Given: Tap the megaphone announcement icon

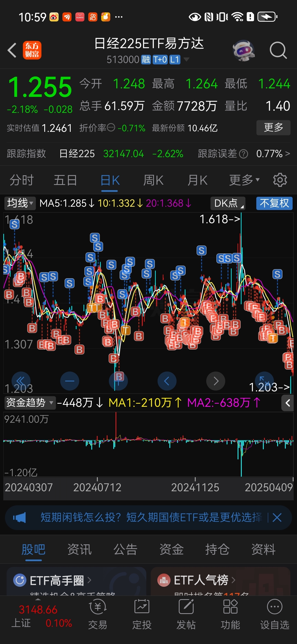Looking at the screenshot, I should (20, 518).
